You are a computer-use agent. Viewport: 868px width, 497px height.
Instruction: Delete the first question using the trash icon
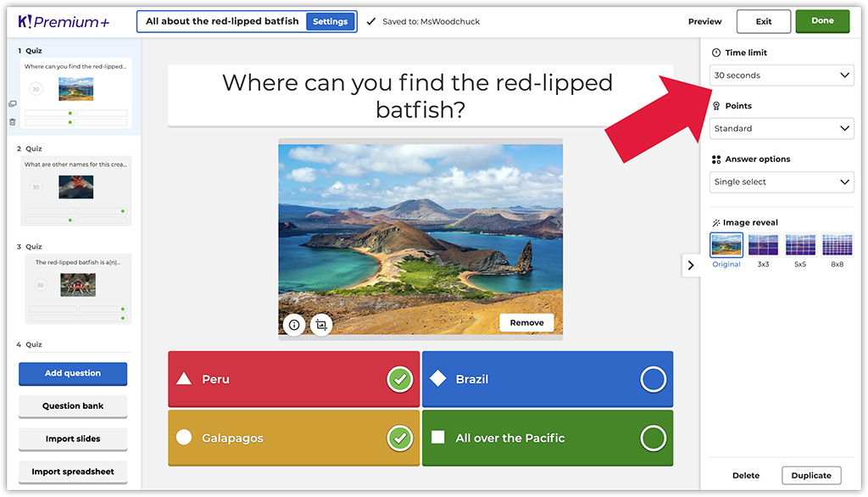(x=13, y=123)
